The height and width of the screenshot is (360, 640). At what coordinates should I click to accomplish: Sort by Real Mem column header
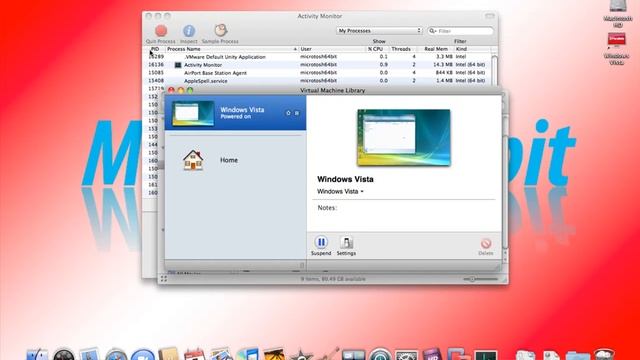(x=436, y=49)
